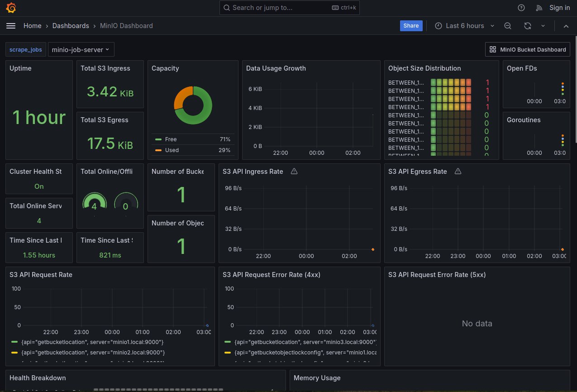Click warning triangle on S3 API Egress Rate

point(458,171)
